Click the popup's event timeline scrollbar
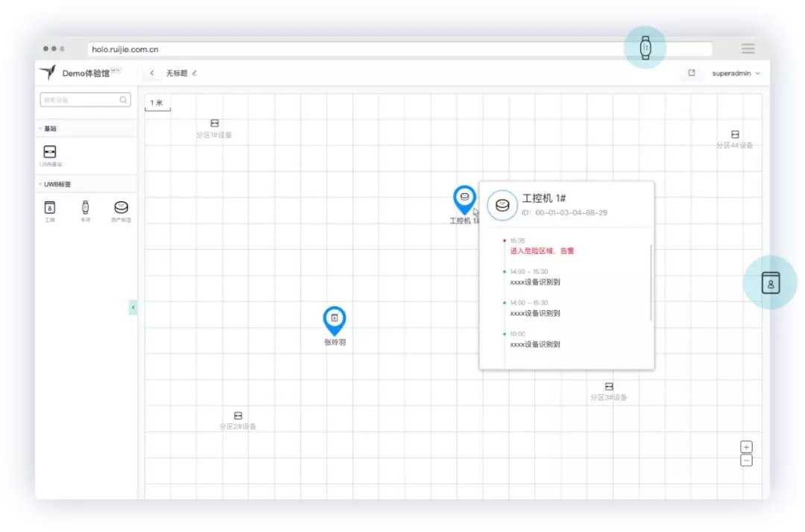The image size is (805, 532). coord(651,282)
